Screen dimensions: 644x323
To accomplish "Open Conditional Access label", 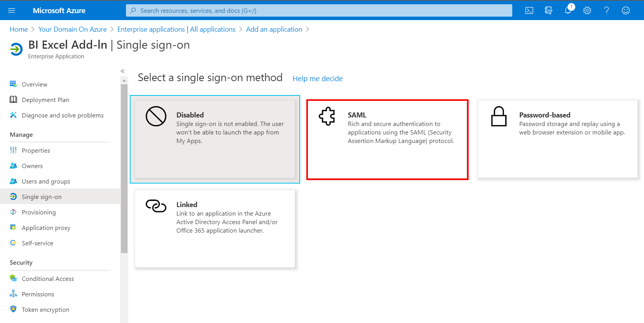I will pyautogui.click(x=48, y=279).
